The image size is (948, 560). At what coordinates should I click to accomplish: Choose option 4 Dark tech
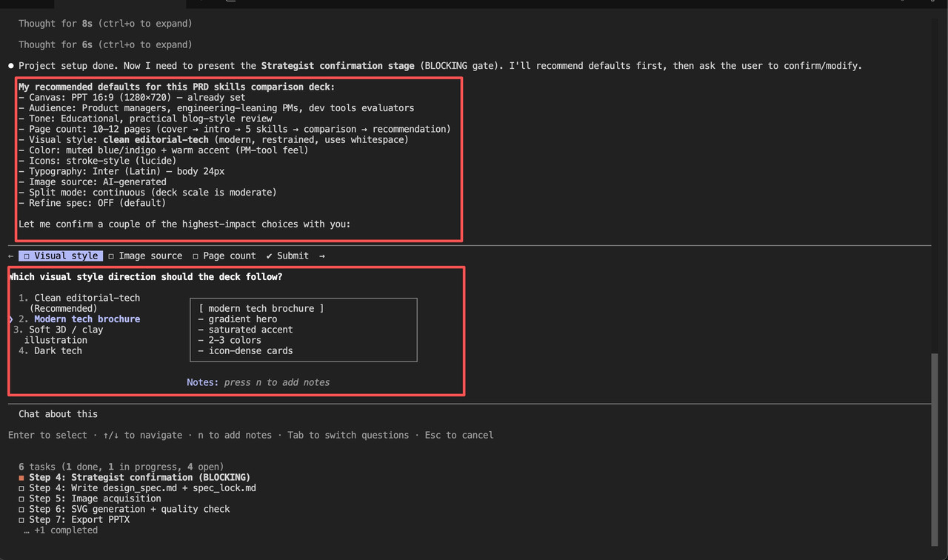50,351
